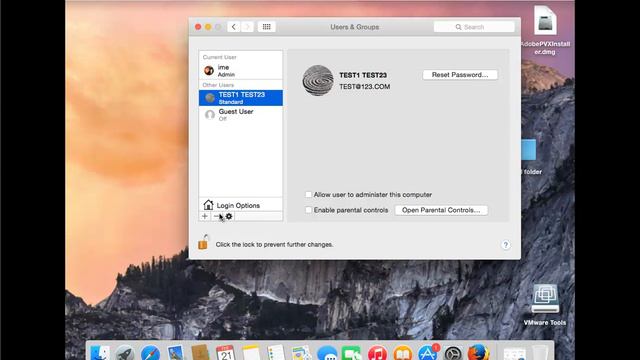Close the Users & Groups window
The width and height of the screenshot is (640, 360).
pos(198,27)
